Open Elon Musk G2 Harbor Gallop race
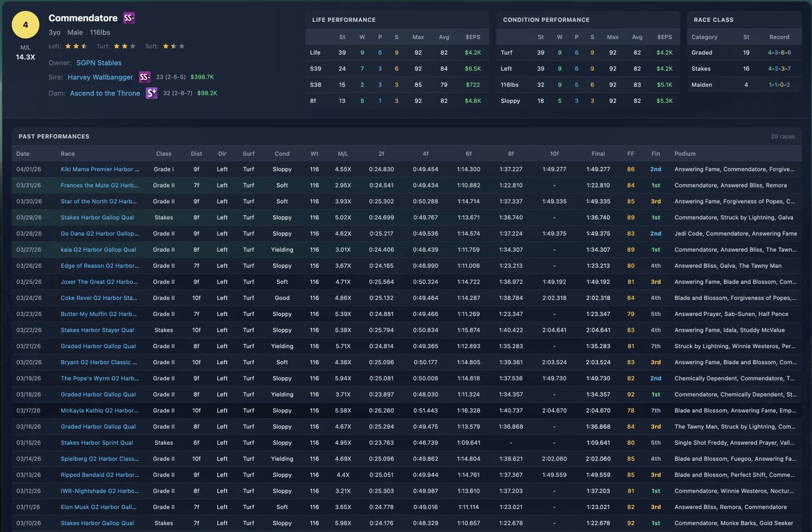 click(99, 507)
